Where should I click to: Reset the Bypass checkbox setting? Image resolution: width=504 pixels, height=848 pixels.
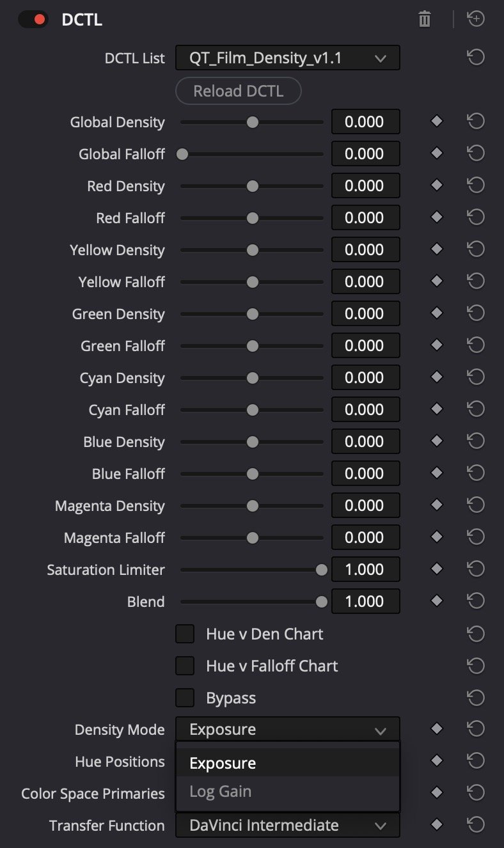(x=475, y=697)
